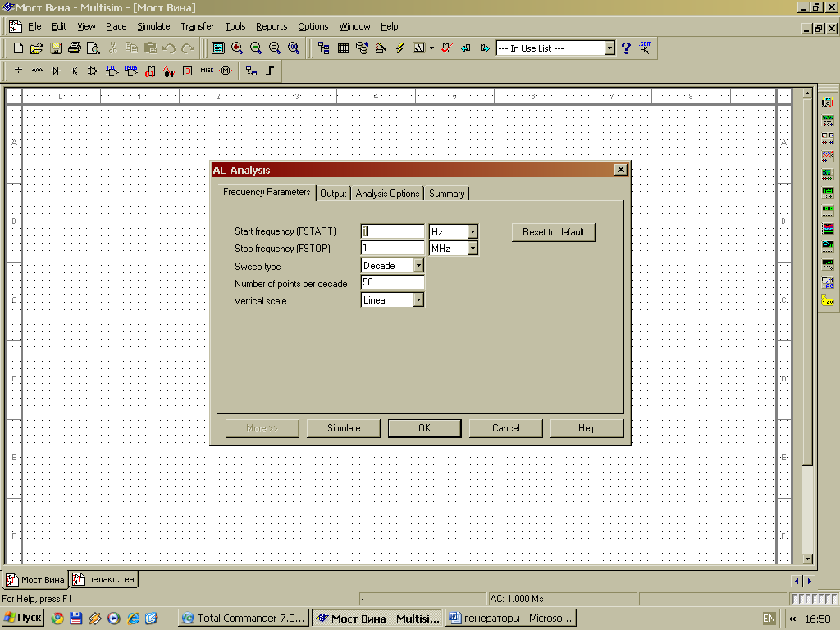Select the diode component group icon

pos(56,71)
